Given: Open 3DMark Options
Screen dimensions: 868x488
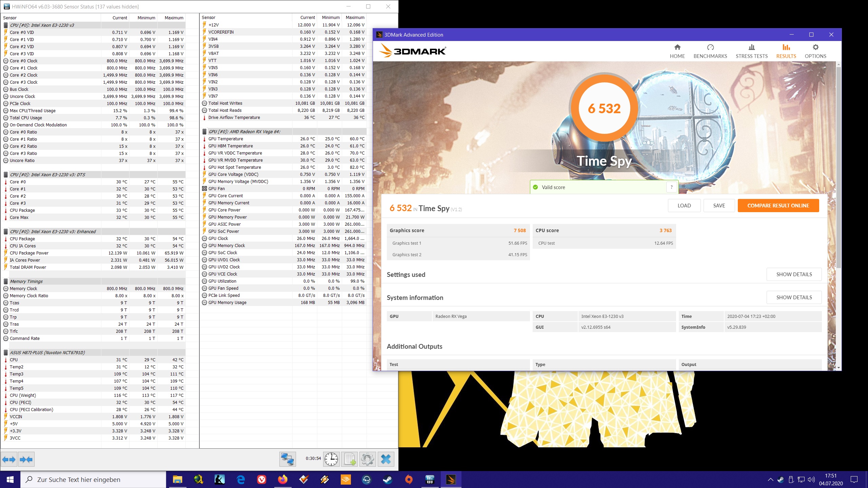Looking at the screenshot, I should pos(815,51).
